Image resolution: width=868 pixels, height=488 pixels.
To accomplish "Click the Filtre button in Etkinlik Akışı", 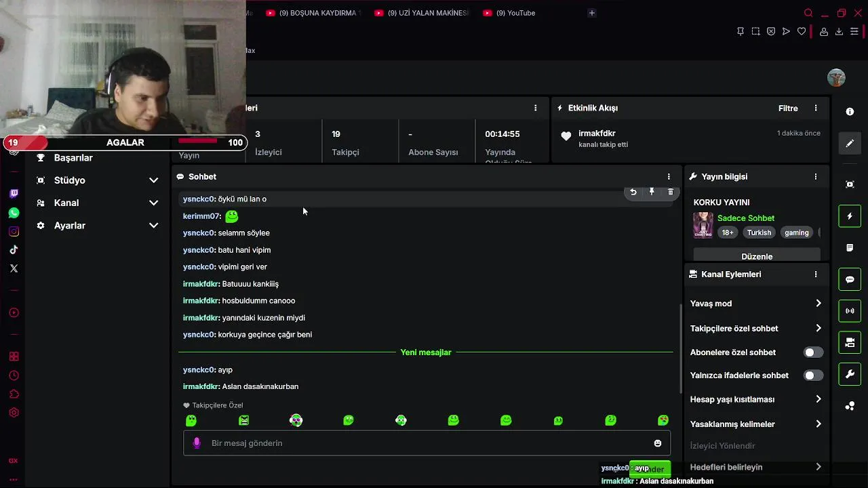I will click(788, 108).
